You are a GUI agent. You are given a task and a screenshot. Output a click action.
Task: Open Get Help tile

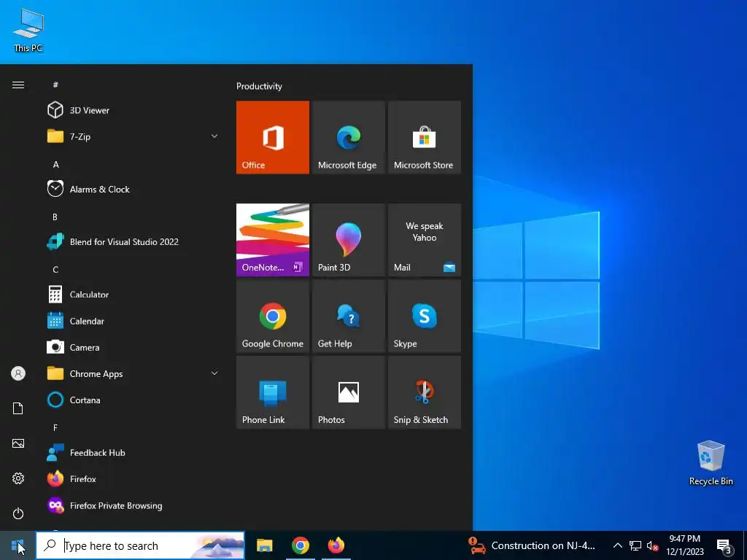tap(348, 316)
